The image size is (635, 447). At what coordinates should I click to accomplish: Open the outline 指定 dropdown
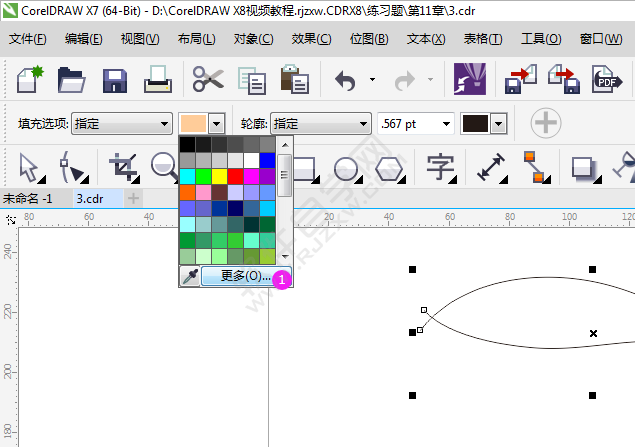pyautogui.click(x=321, y=123)
